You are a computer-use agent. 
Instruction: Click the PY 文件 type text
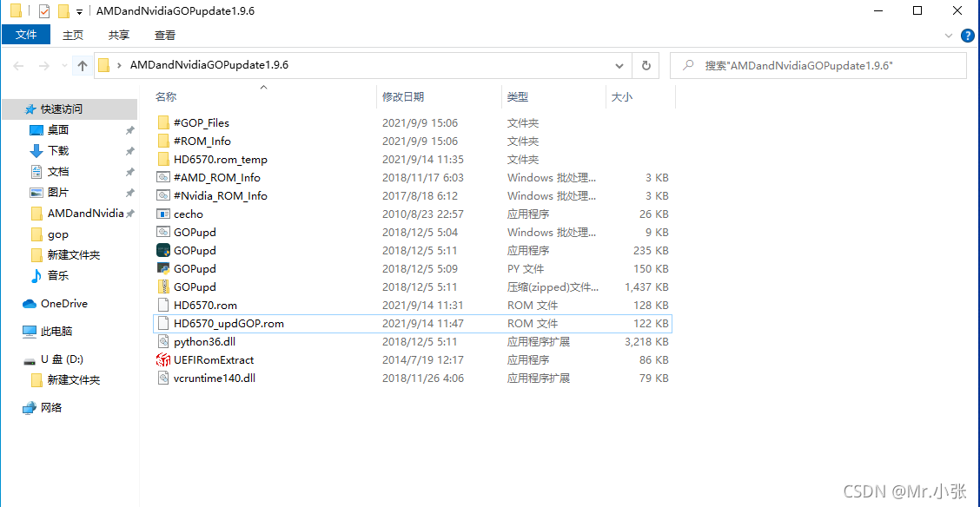coord(525,269)
